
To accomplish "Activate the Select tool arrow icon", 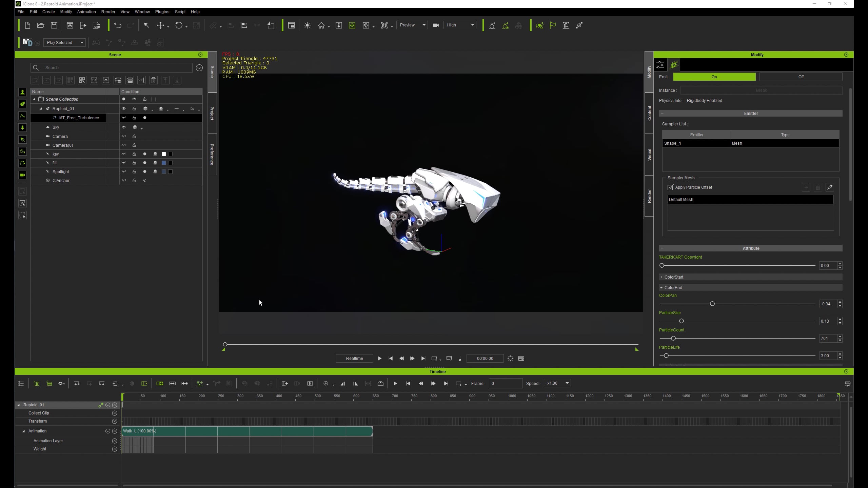I will 146,25.
